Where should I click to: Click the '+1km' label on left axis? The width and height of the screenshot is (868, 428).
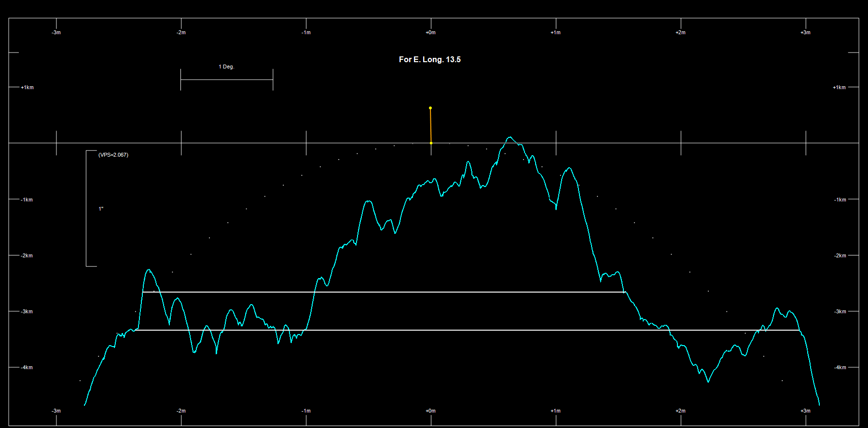(x=27, y=87)
